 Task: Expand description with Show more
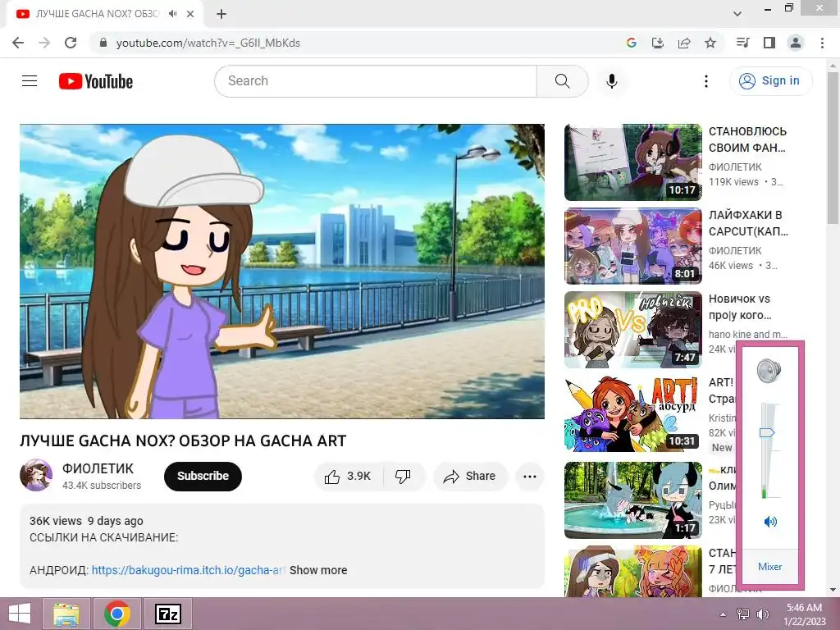[318, 570]
